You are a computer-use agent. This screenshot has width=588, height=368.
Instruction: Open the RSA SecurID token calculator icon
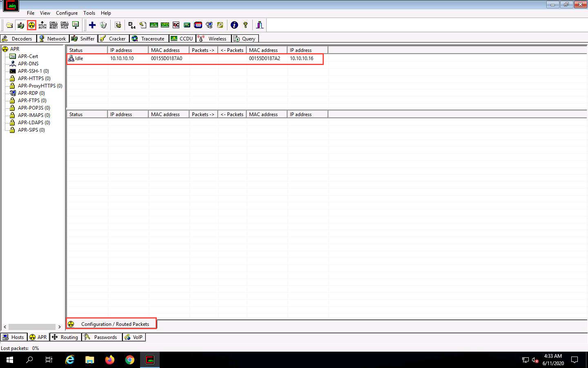(198, 25)
